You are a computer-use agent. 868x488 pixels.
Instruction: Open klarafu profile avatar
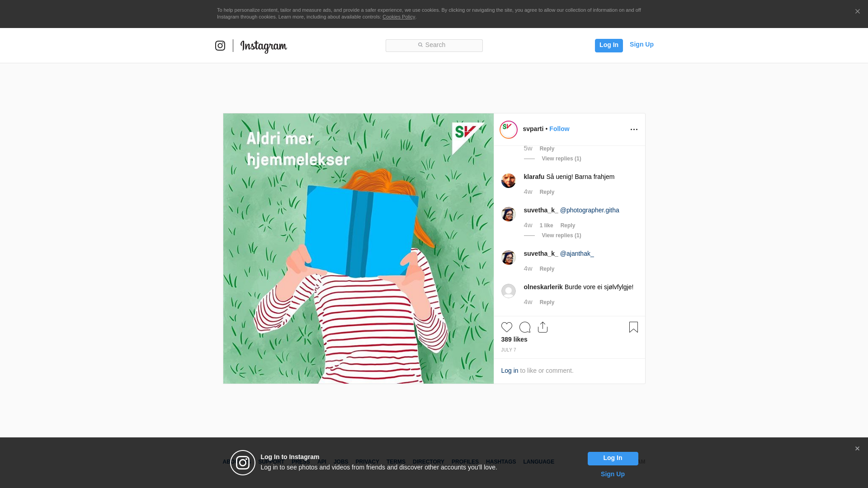tap(509, 181)
